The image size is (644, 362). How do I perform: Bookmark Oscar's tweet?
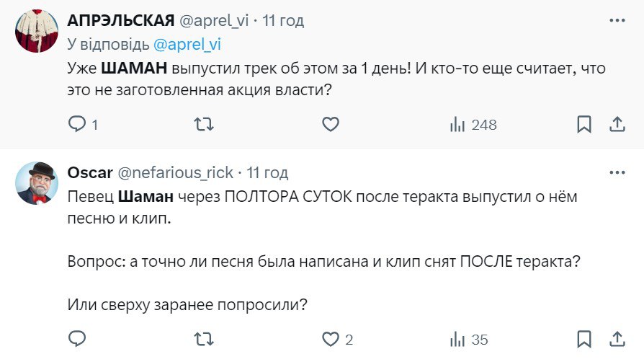584,339
